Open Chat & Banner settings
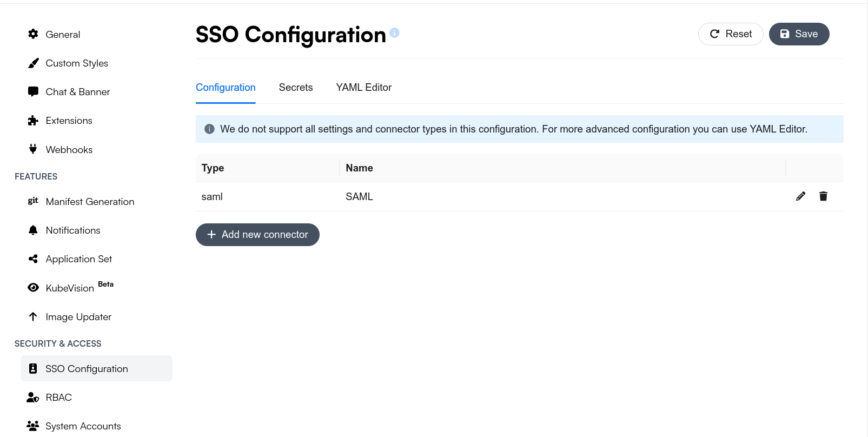 click(96, 92)
